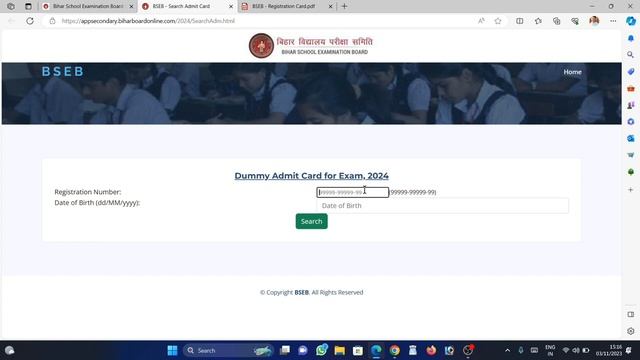Click the BSEB copyright footer link
The image size is (640, 360).
(302, 292)
